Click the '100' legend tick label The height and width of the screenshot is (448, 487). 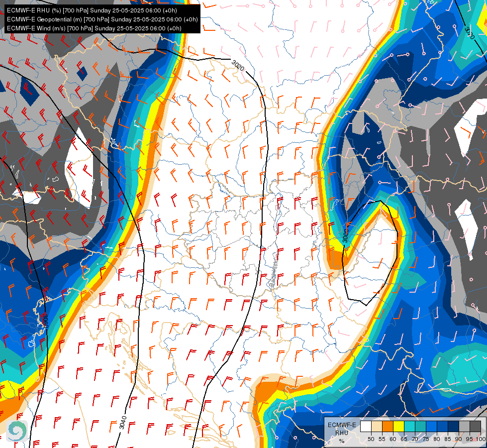(481, 439)
